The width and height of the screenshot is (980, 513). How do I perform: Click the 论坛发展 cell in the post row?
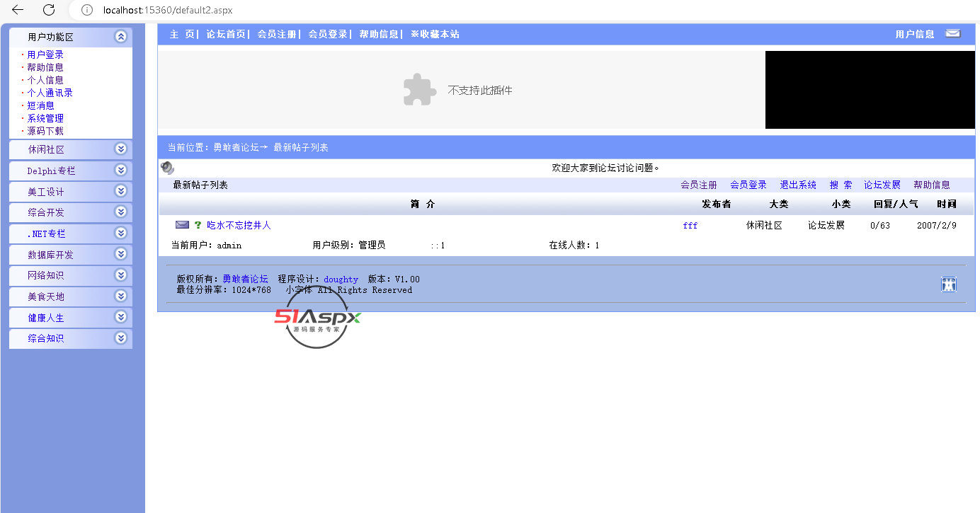(826, 225)
